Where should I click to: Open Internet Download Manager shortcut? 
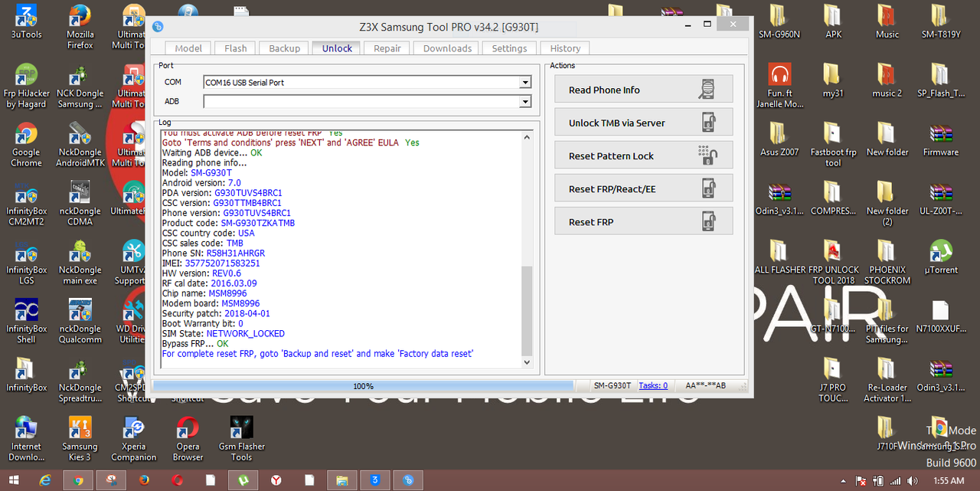tap(27, 440)
